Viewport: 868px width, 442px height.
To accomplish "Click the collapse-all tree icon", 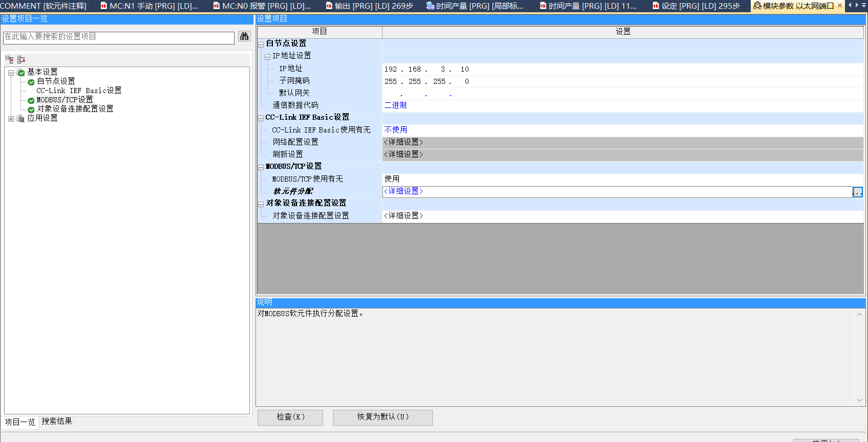I will (21, 60).
